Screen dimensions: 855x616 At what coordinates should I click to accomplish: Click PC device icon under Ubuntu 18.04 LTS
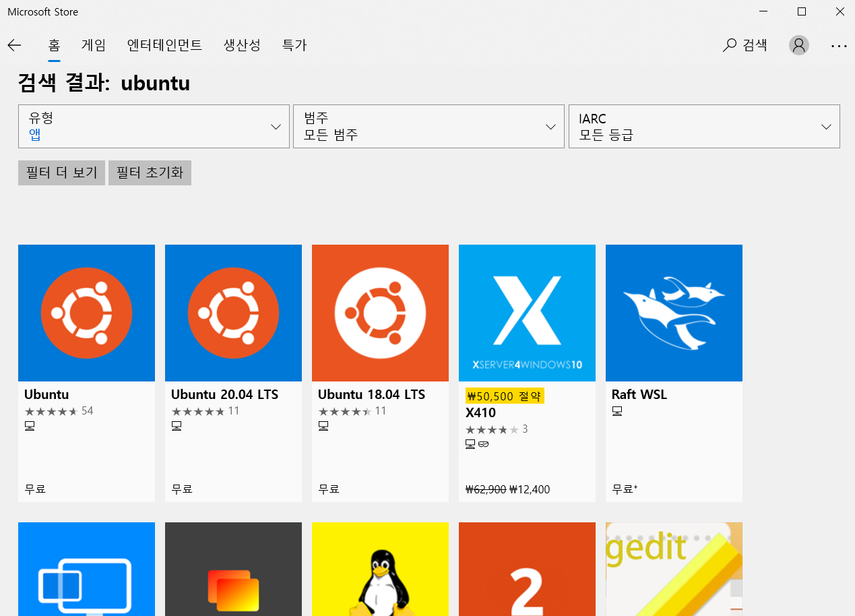[323, 426]
